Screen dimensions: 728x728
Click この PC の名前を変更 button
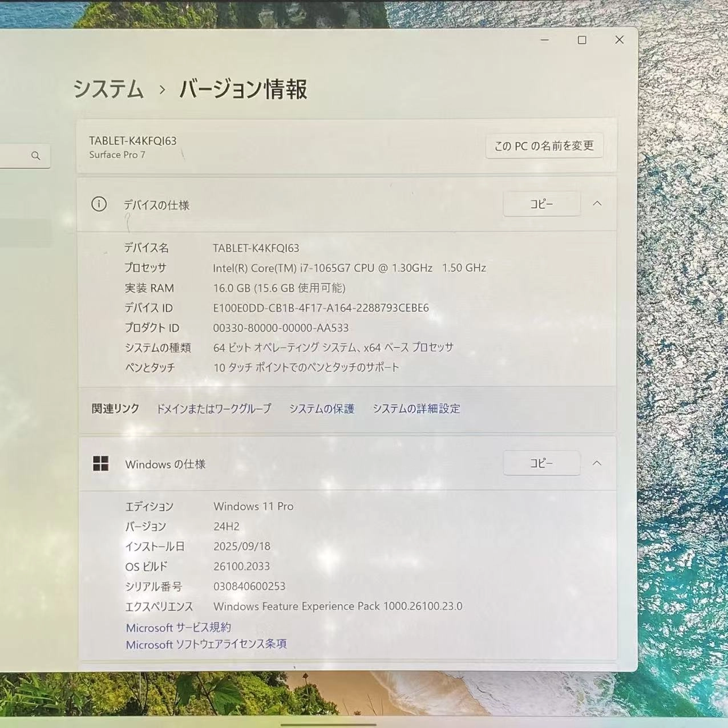[543, 146]
